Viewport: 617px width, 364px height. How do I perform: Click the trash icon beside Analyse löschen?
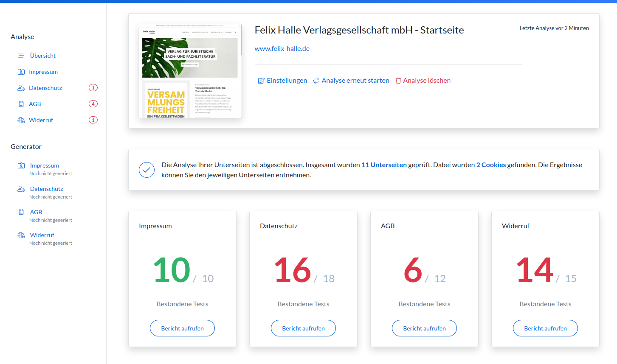[x=398, y=81]
